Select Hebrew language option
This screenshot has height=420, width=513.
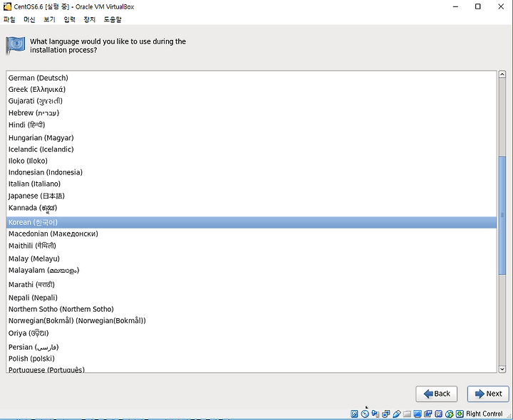[252, 112]
